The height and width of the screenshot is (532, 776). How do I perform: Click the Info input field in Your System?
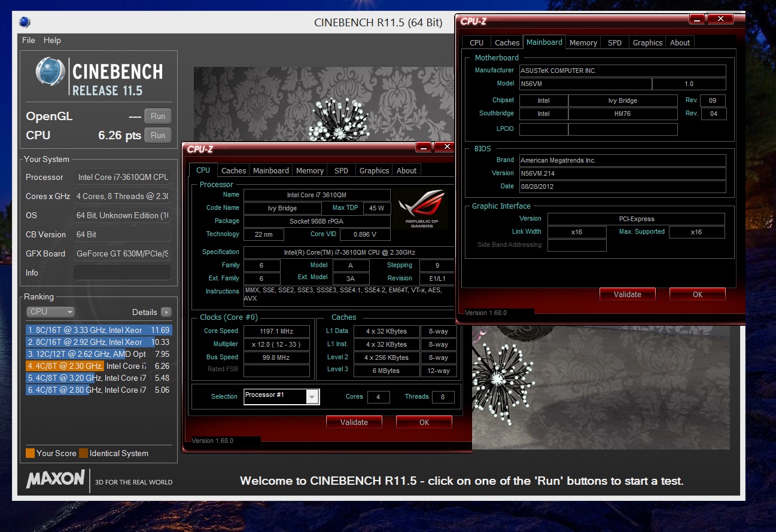click(x=122, y=273)
